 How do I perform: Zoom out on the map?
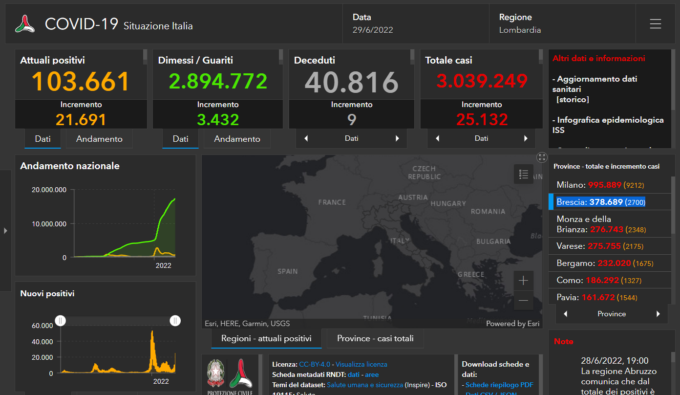523,300
